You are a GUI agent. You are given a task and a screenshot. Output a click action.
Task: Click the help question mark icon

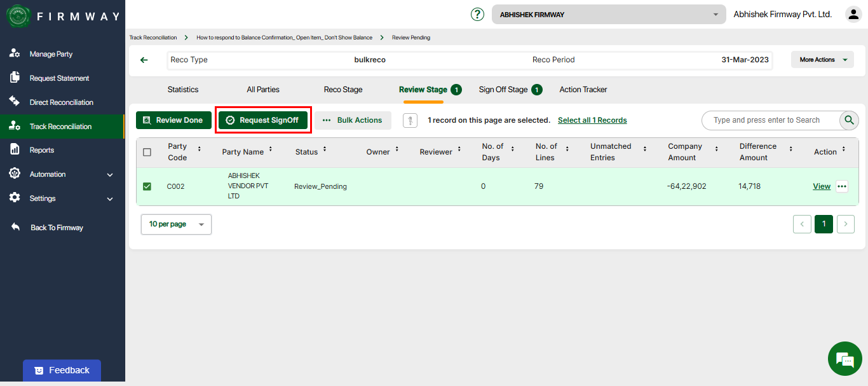coord(477,15)
